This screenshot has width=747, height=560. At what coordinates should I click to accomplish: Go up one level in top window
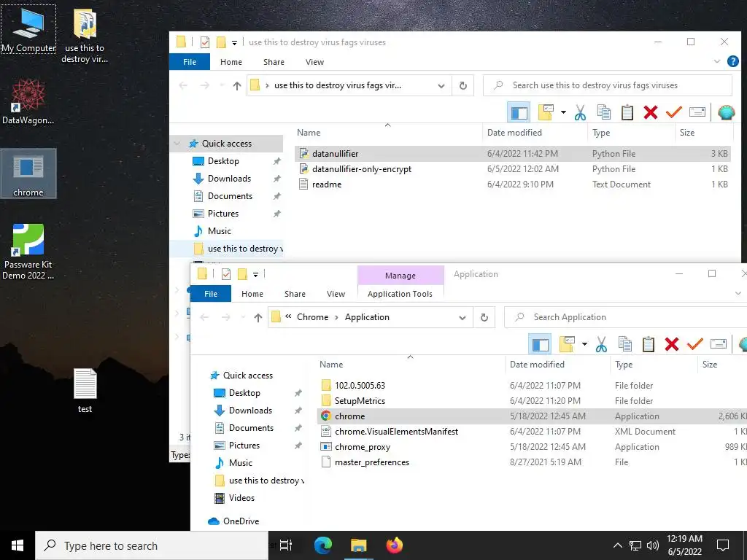tap(237, 86)
